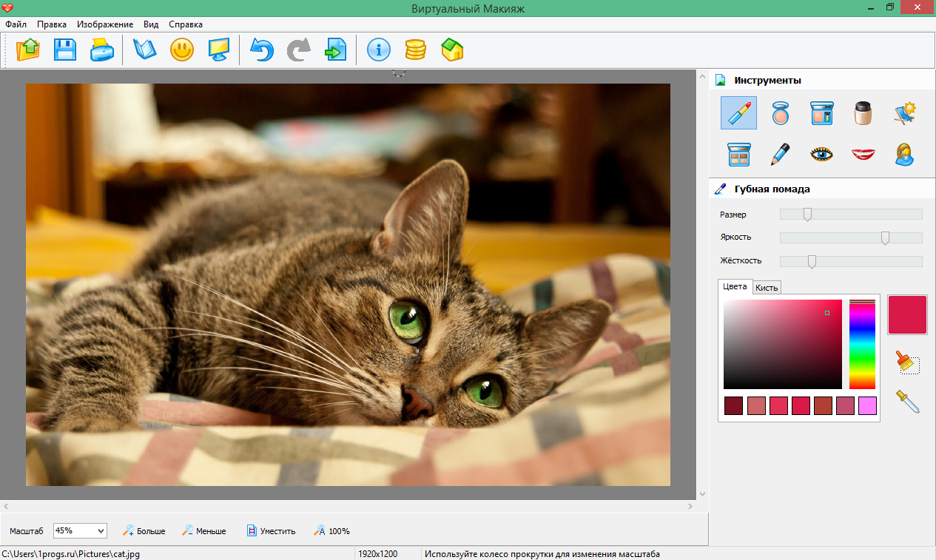
Task: Select the blonde woman tool icon
Action: (904, 154)
